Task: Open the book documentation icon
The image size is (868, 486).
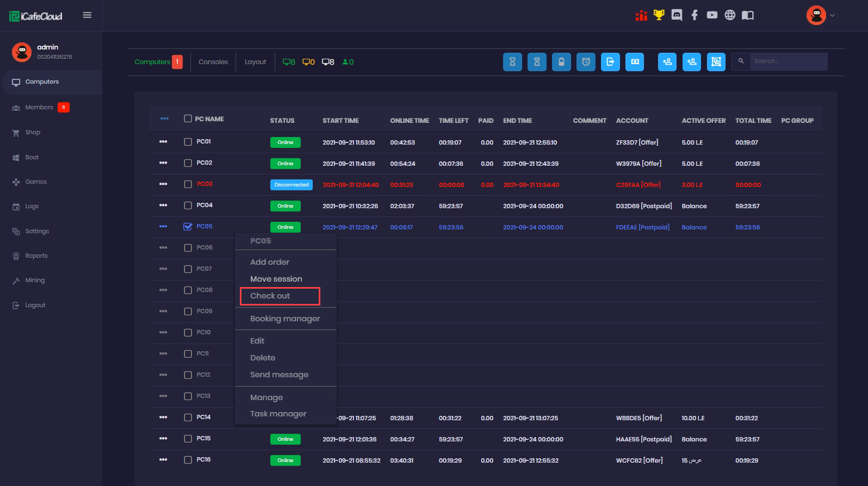Action: pos(748,15)
